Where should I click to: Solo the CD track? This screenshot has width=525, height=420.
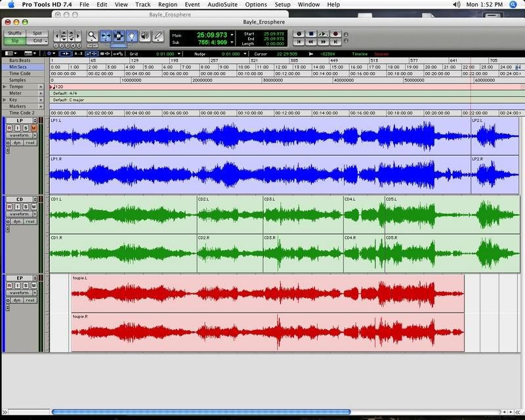[26, 207]
